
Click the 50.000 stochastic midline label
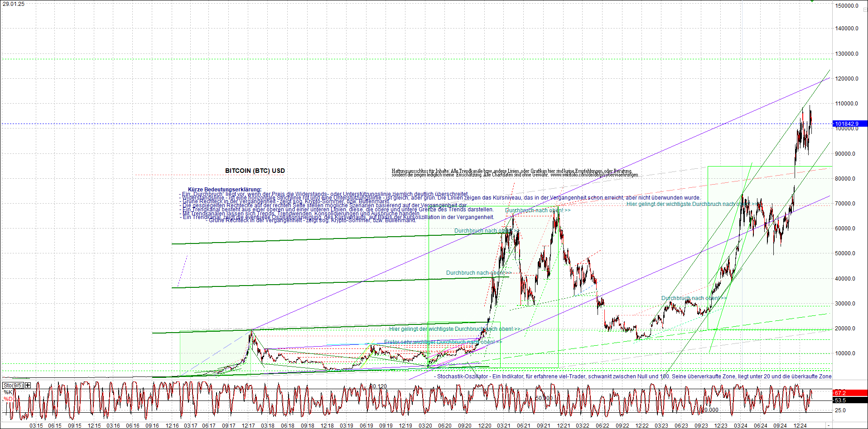[544, 398]
